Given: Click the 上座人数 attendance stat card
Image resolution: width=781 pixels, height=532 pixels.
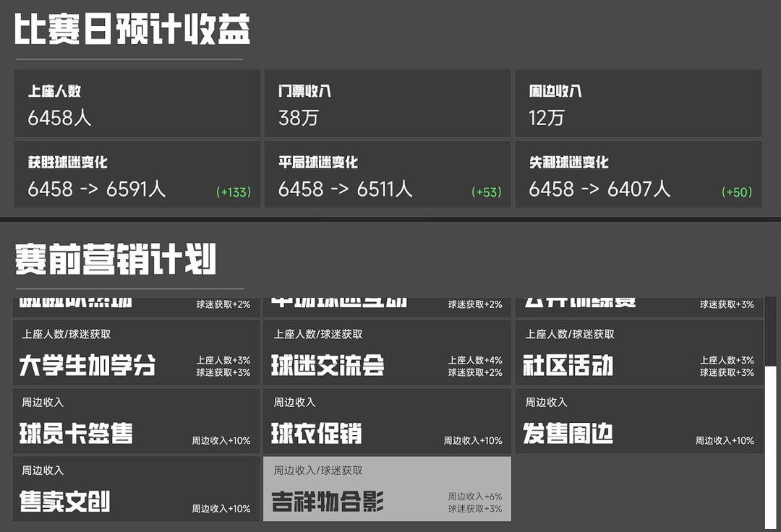Looking at the screenshot, I should [x=137, y=103].
